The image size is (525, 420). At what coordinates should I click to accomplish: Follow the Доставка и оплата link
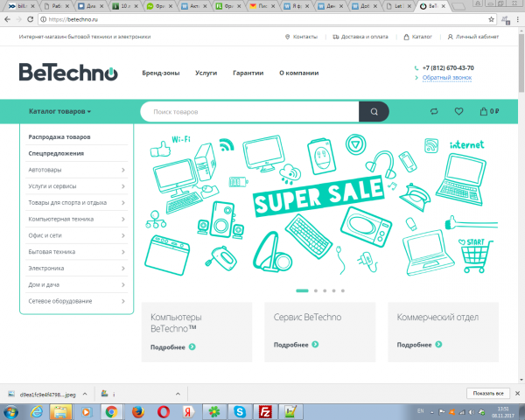pos(360,37)
